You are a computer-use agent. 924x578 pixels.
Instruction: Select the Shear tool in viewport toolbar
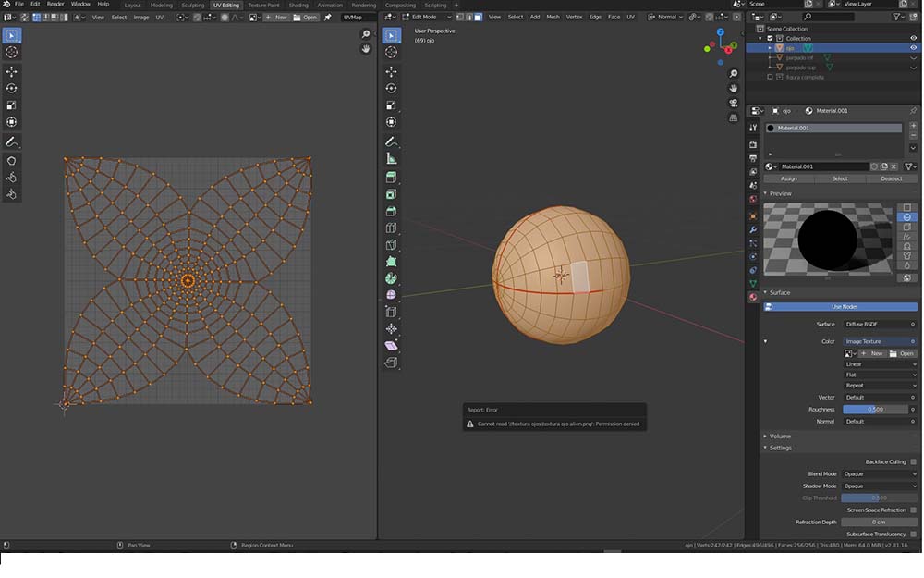(391, 345)
